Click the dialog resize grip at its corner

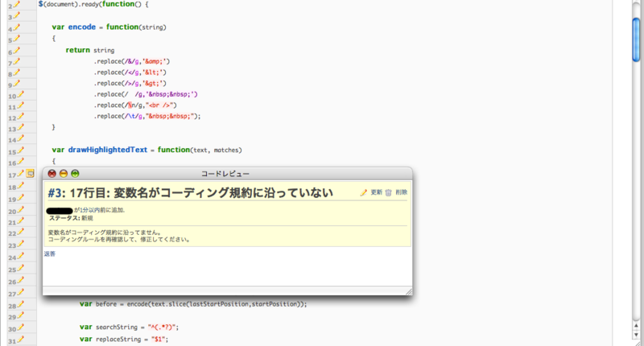(409, 291)
